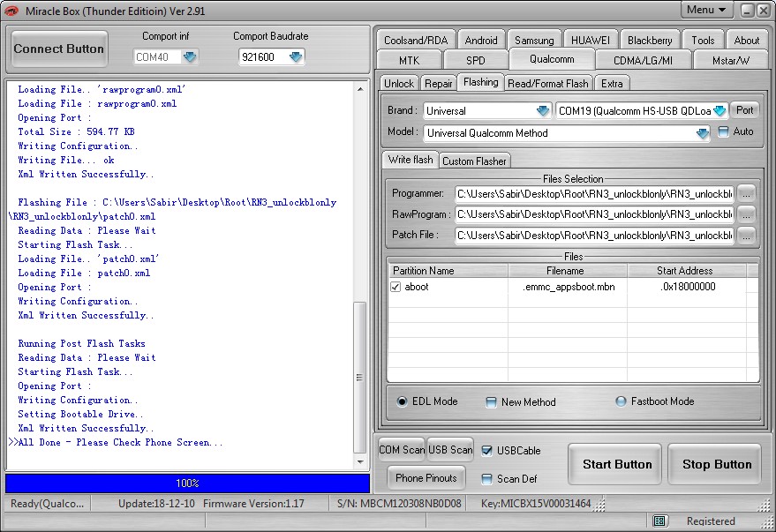This screenshot has width=776, height=532.
Task: Switch to the Mstar/W tab
Action: [730, 60]
